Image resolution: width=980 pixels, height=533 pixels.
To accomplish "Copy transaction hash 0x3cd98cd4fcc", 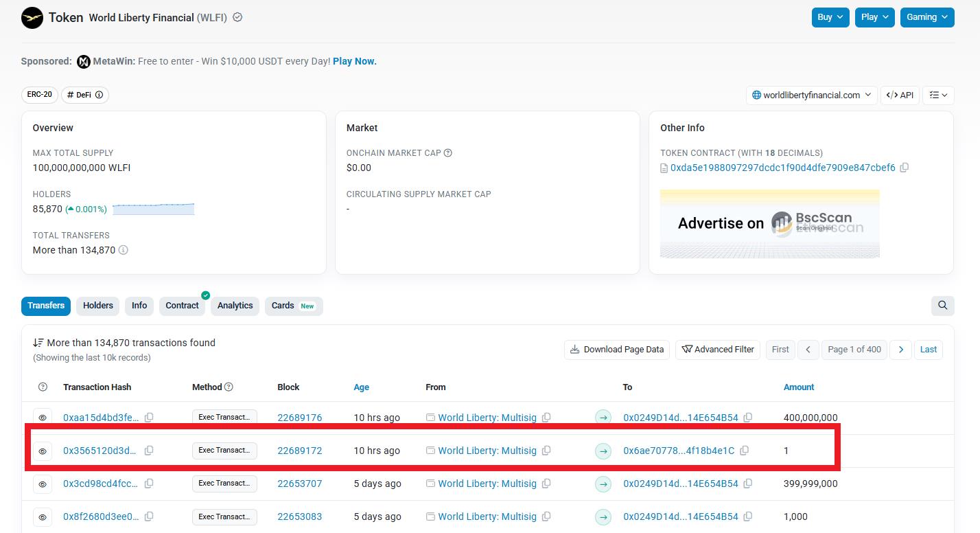I will tap(149, 484).
